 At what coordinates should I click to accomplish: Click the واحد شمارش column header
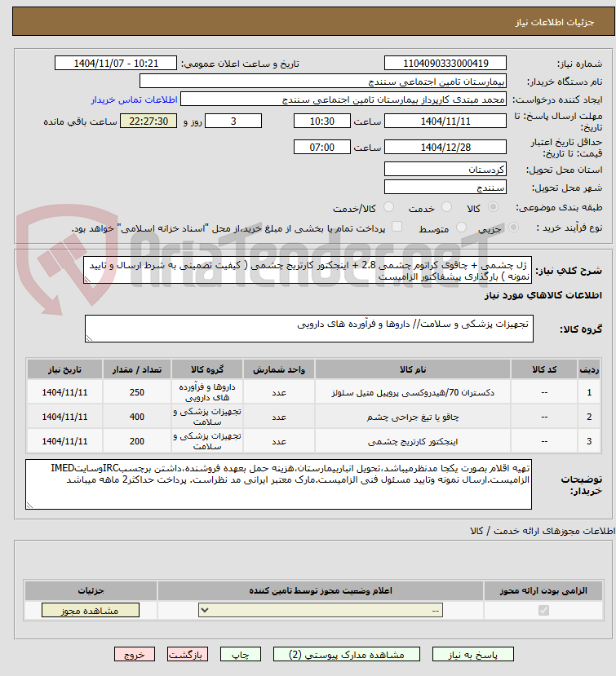click(279, 369)
